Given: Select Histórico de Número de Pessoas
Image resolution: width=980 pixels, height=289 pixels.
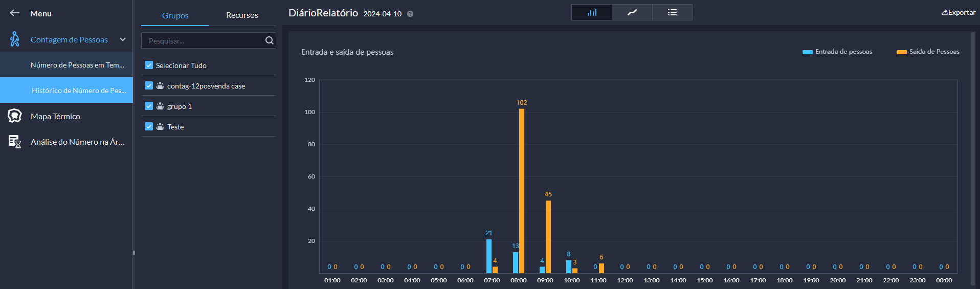Looking at the screenshot, I should coord(66,90).
